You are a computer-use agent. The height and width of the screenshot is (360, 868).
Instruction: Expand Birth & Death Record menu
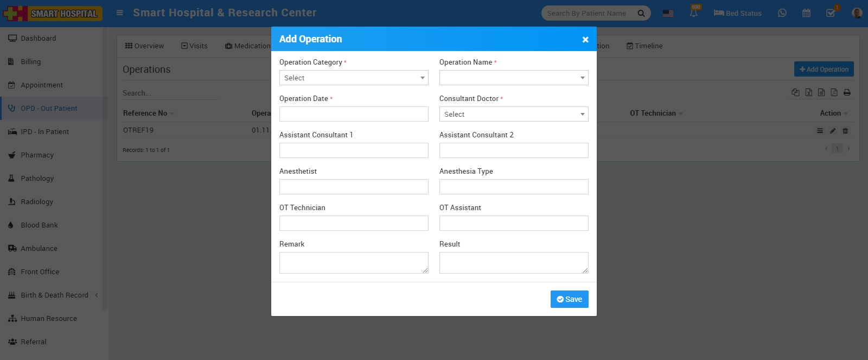pos(54,295)
